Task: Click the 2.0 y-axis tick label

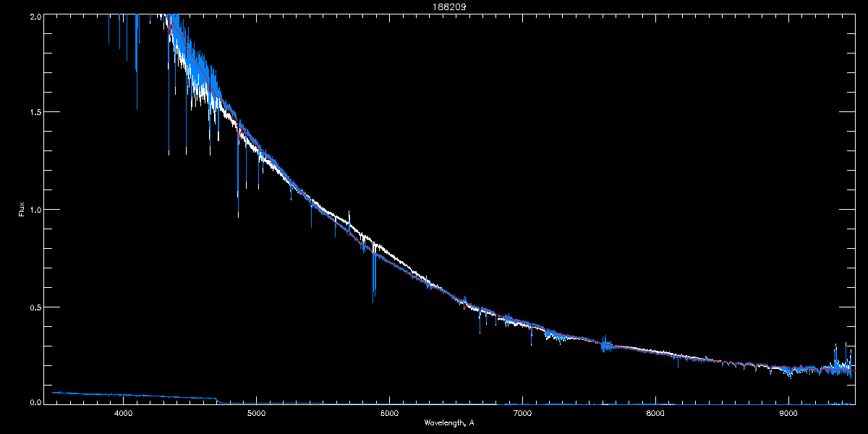Action: tap(35, 15)
